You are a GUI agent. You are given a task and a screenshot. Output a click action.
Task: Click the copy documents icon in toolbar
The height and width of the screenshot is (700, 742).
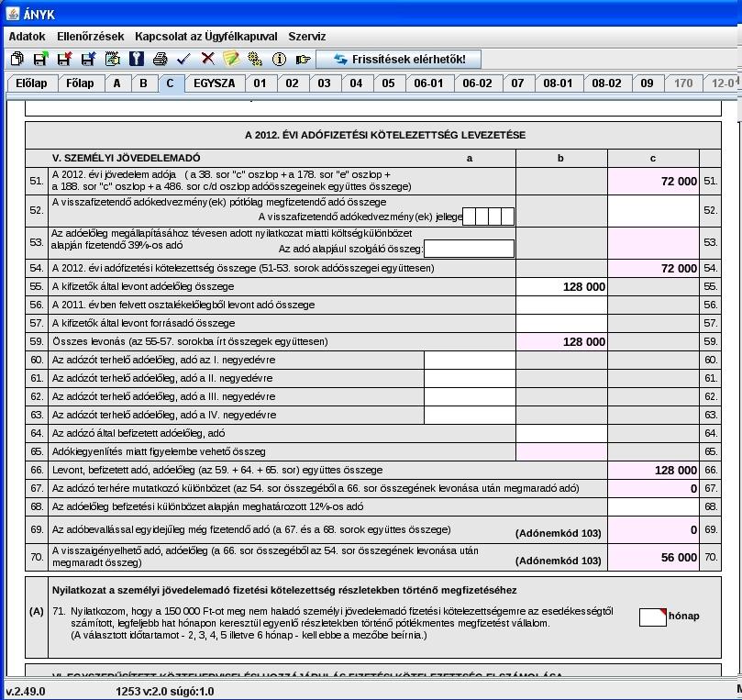click(x=17, y=59)
